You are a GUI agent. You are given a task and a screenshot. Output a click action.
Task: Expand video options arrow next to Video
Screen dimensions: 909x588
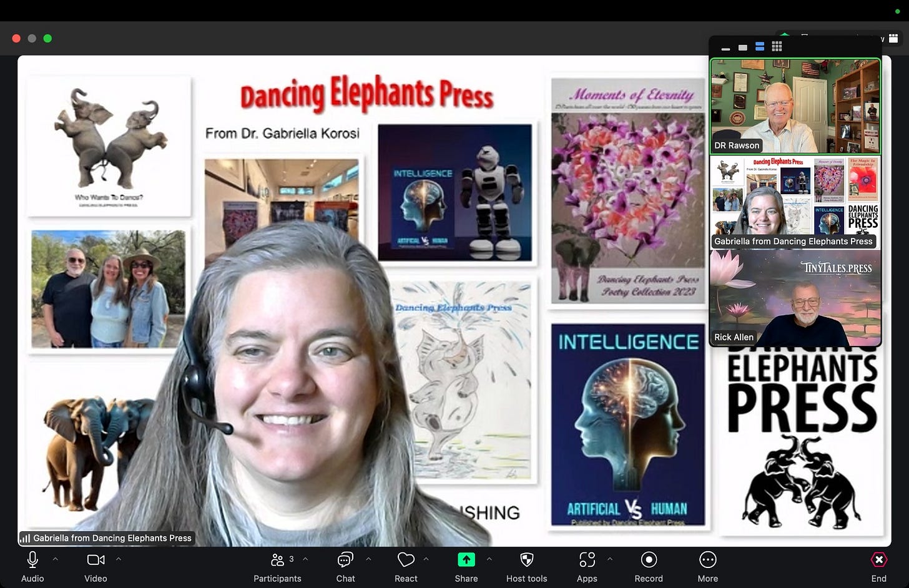119,559
